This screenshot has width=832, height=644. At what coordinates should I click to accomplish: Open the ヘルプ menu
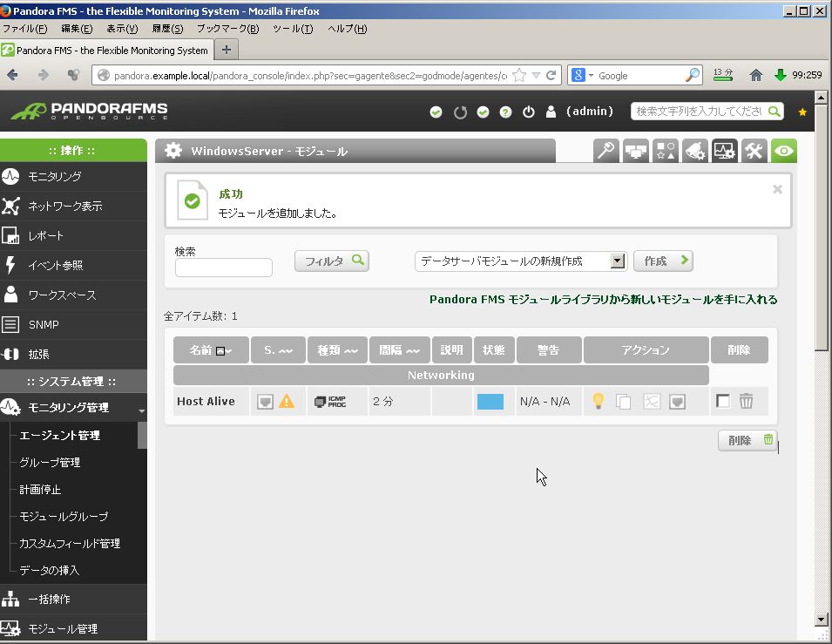click(348, 29)
